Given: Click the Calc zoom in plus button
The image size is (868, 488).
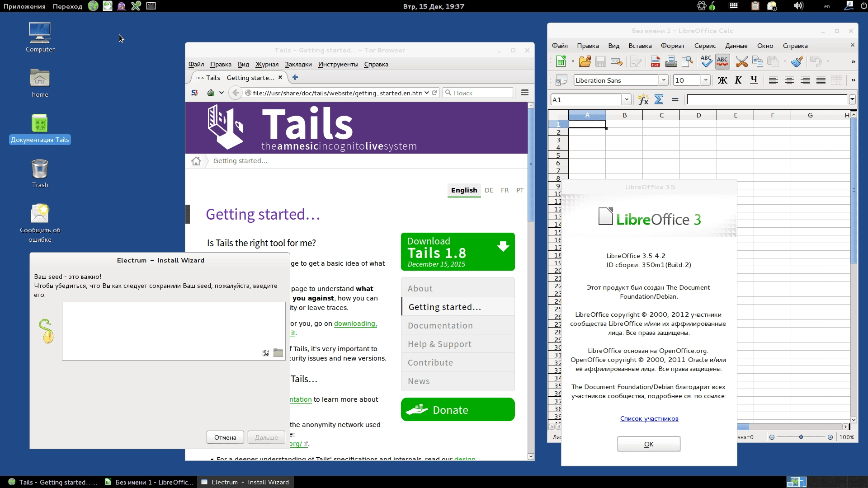Looking at the screenshot, I should pyautogui.click(x=830, y=437).
